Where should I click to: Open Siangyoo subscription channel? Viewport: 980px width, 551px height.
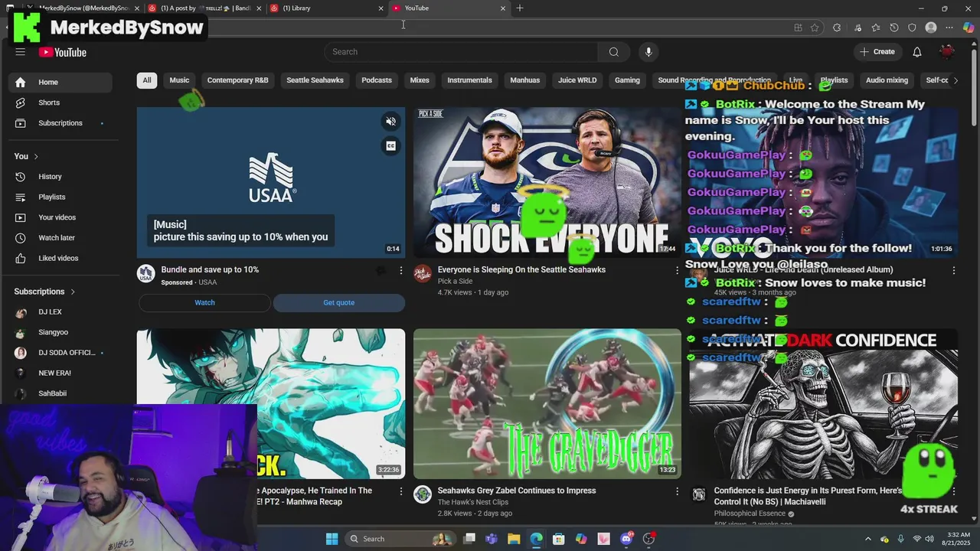pyautogui.click(x=61, y=332)
